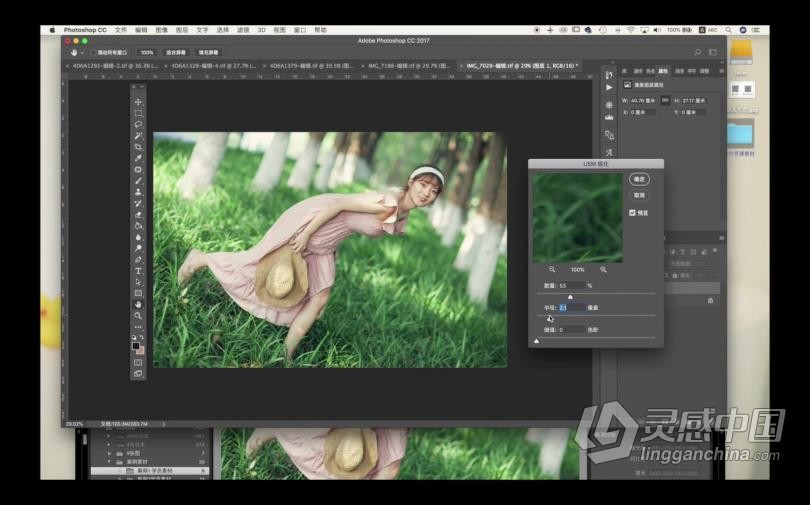
Task: Select the Pen tool
Action: [x=138, y=260]
